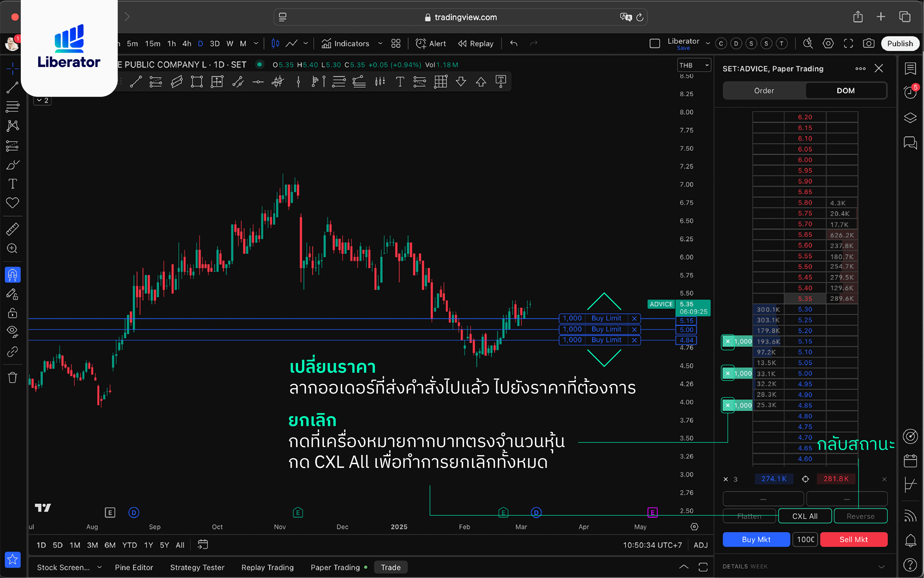Select the 1Y date range

pyautogui.click(x=148, y=545)
